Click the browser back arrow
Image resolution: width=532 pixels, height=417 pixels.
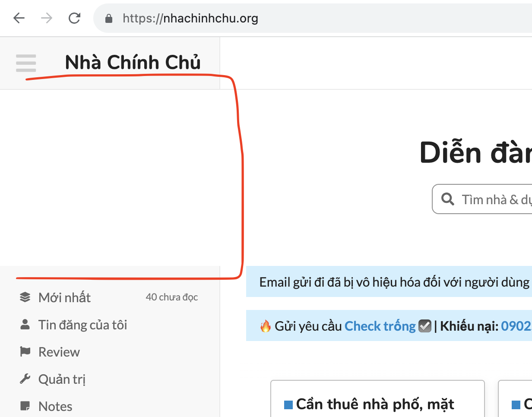click(19, 18)
